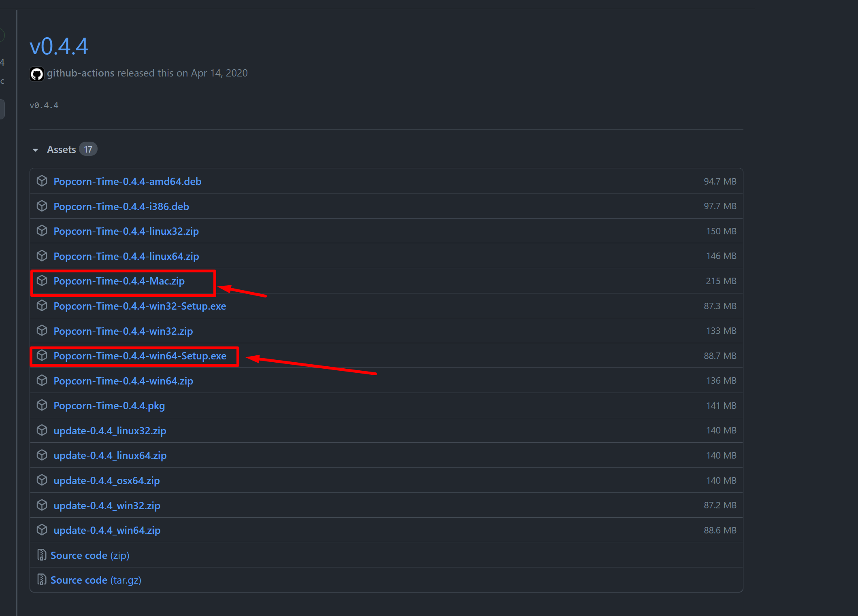Download Popcorn-Time-0.4.4-linux64.zip
858x616 pixels.
coord(126,256)
